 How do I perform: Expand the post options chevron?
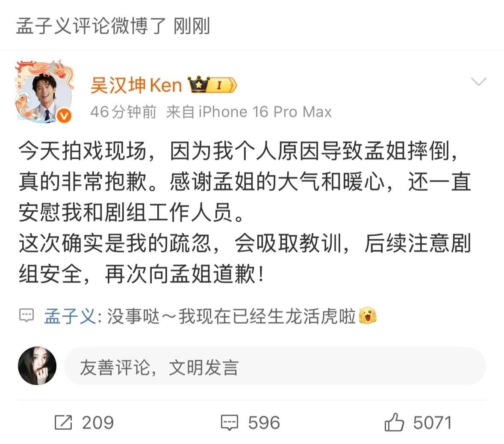coord(479,82)
